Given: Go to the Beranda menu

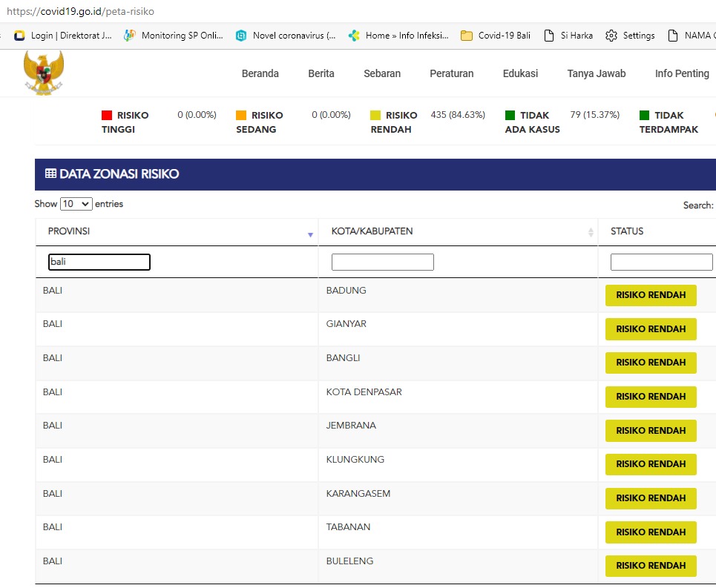Looking at the screenshot, I should click(260, 73).
